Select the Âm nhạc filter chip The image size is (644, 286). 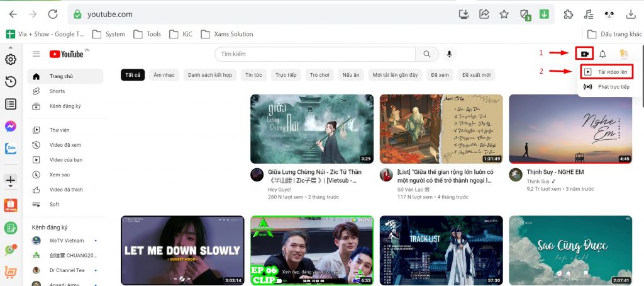(x=164, y=75)
